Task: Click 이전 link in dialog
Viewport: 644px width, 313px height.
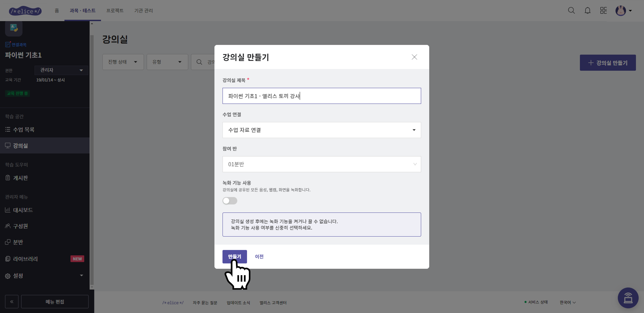Action: click(x=259, y=257)
